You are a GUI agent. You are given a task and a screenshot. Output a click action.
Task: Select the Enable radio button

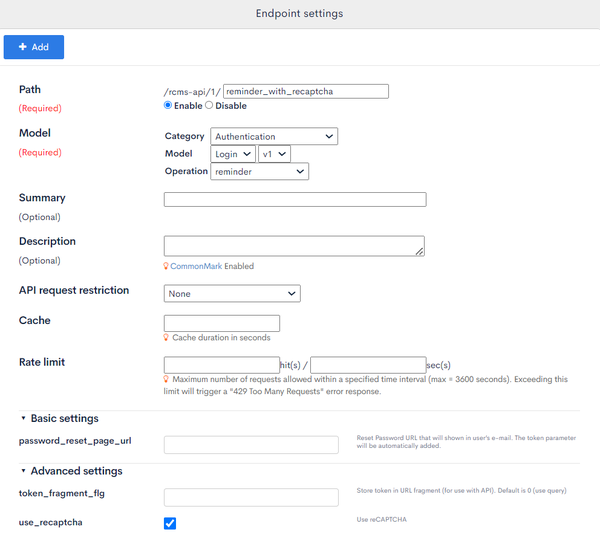[168, 105]
